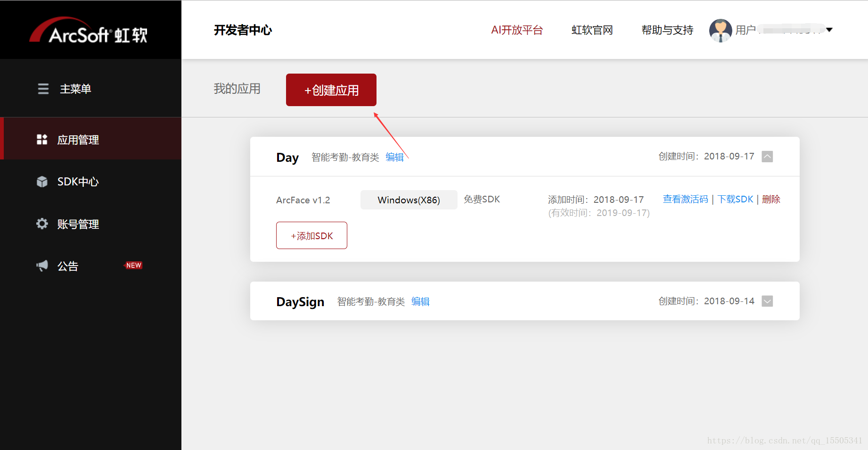The width and height of the screenshot is (868, 450).
Task: Click the ArcSoft logo
Action: tap(89, 31)
